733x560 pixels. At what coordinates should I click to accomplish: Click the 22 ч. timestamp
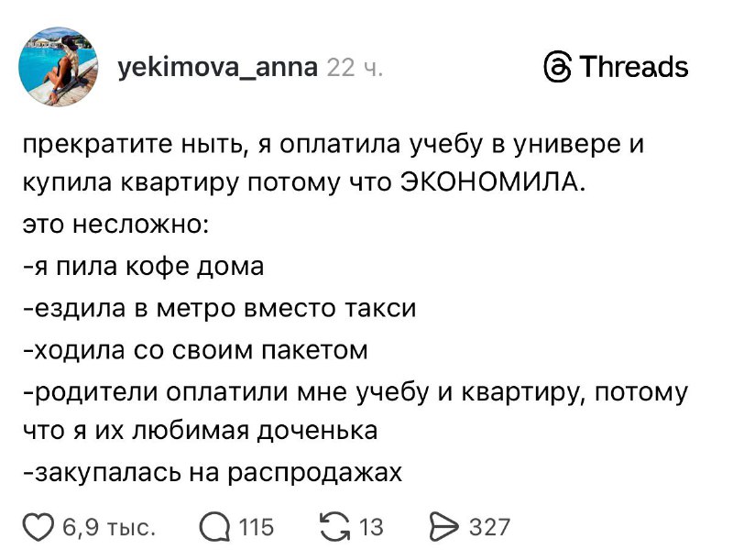(357, 67)
